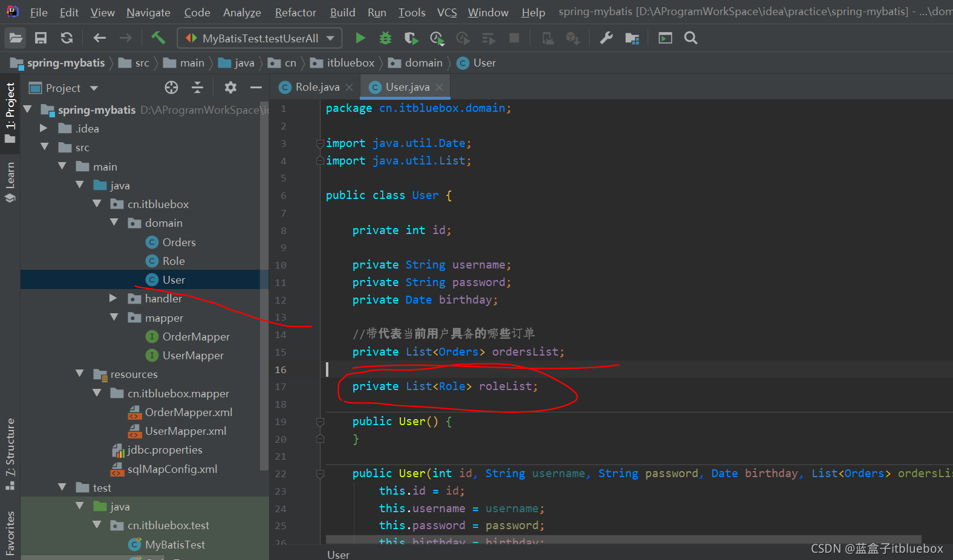The image size is (953, 560).
Task: Select the Role class in the tree
Action: (x=174, y=261)
